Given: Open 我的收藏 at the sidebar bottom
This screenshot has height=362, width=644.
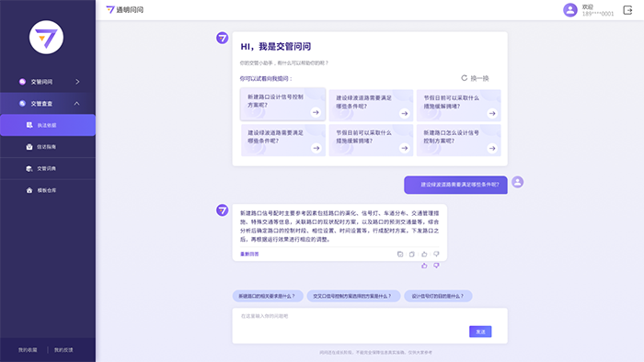Looking at the screenshot, I should 28,350.
